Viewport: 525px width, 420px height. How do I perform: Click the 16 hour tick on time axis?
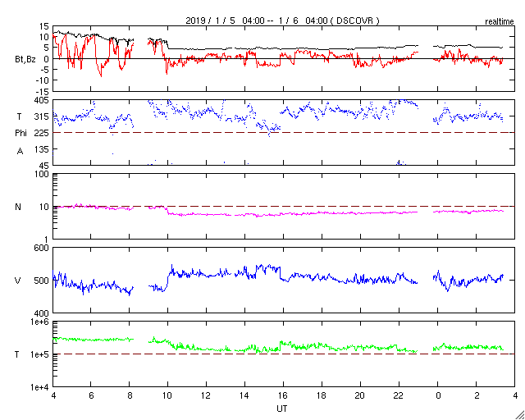point(283,395)
